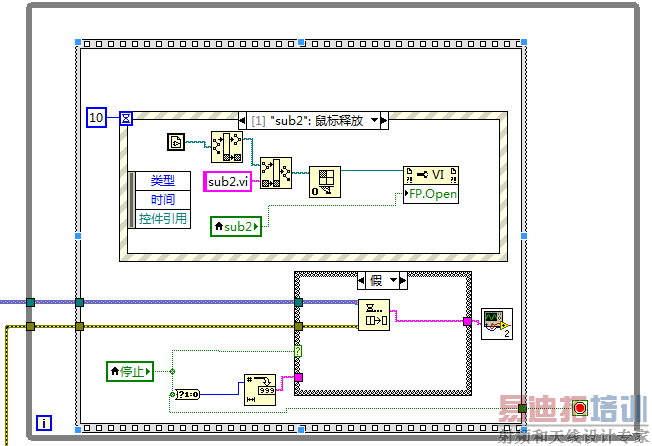Viewport: 652px width, 446px height.
Task: Select the current VI path node
Action: pyautogui.click(x=175, y=142)
